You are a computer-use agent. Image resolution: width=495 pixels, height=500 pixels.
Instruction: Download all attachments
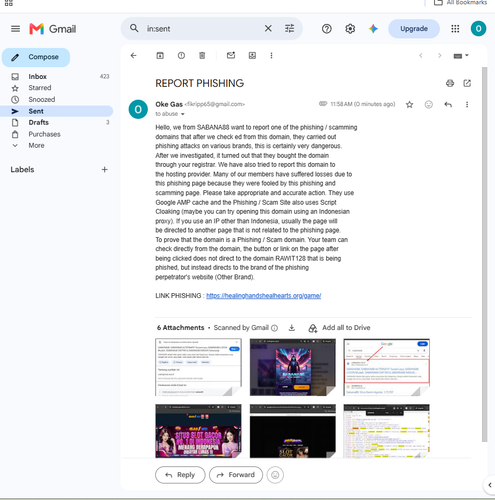[292, 328]
